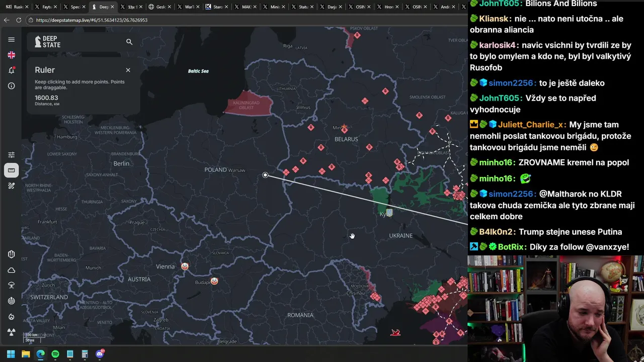
Task: Click the red ship marker in Black Sea
Action: click(x=395, y=332)
